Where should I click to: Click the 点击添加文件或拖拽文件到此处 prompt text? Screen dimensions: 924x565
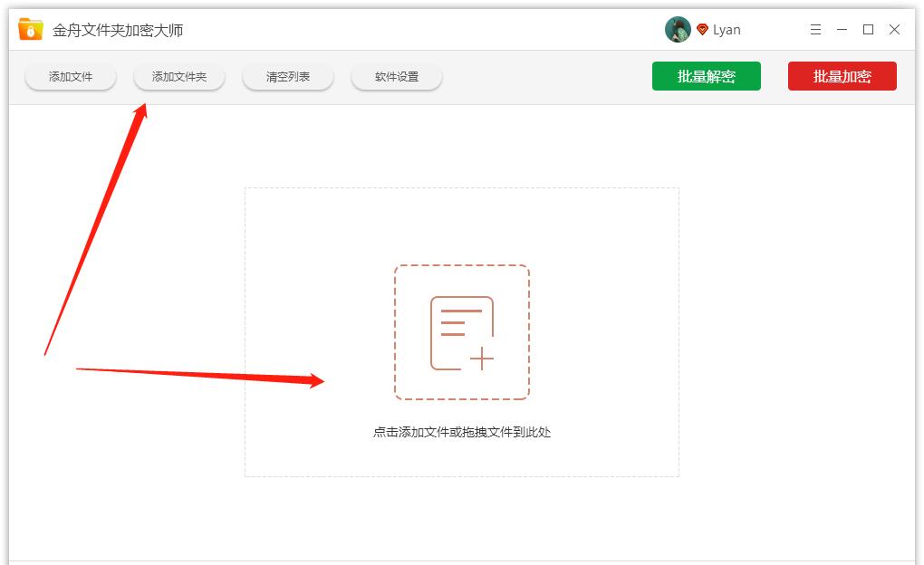(462, 433)
